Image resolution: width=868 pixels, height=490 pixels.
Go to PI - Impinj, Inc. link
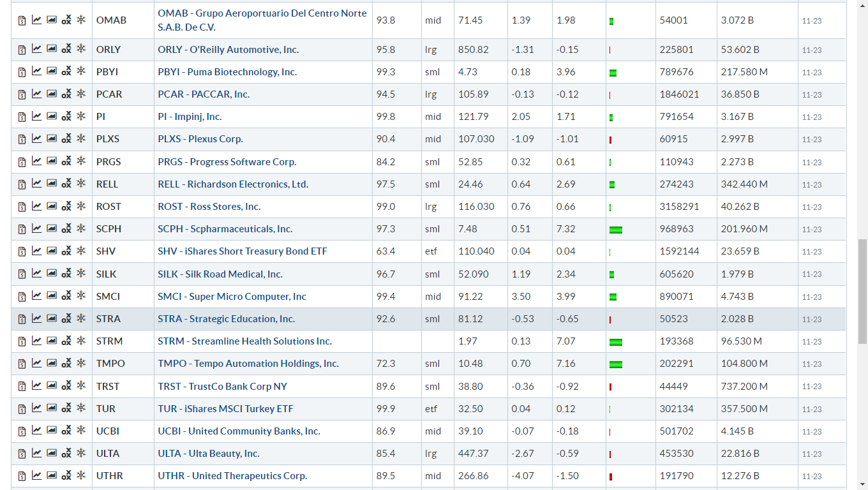coord(190,116)
